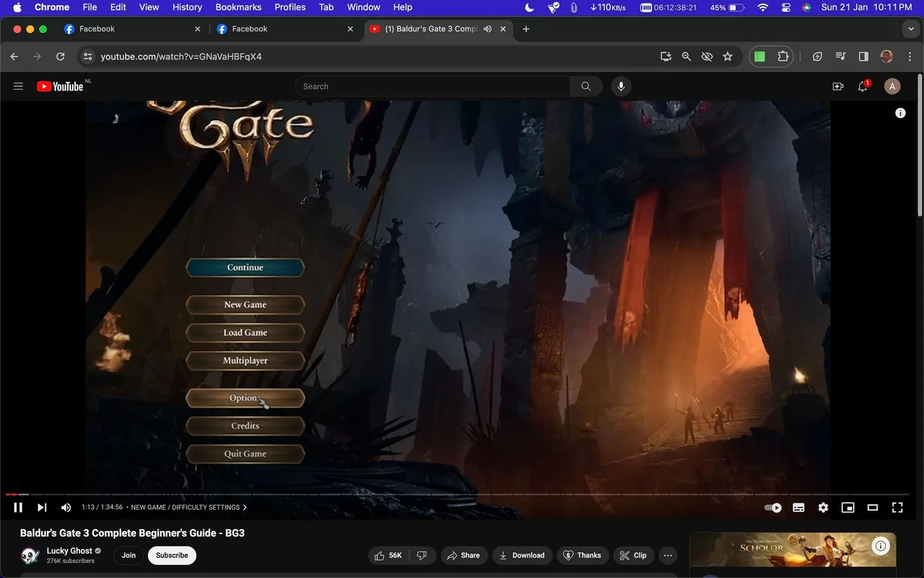Open the Create video icon
924x578 pixels.
837,86
